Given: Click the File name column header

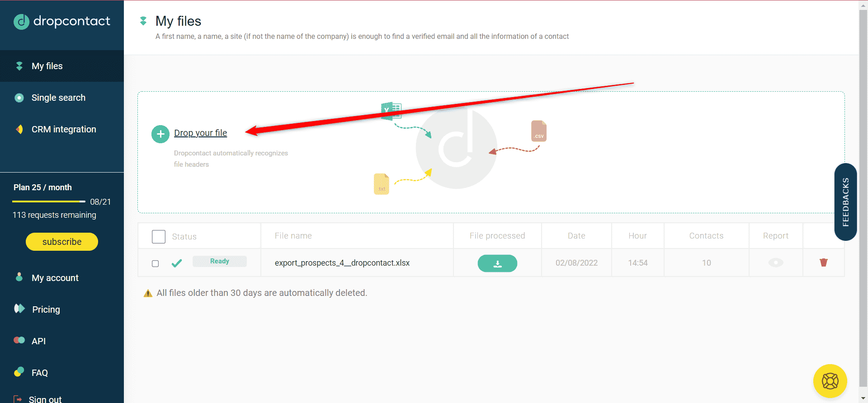Looking at the screenshot, I should coord(293,236).
